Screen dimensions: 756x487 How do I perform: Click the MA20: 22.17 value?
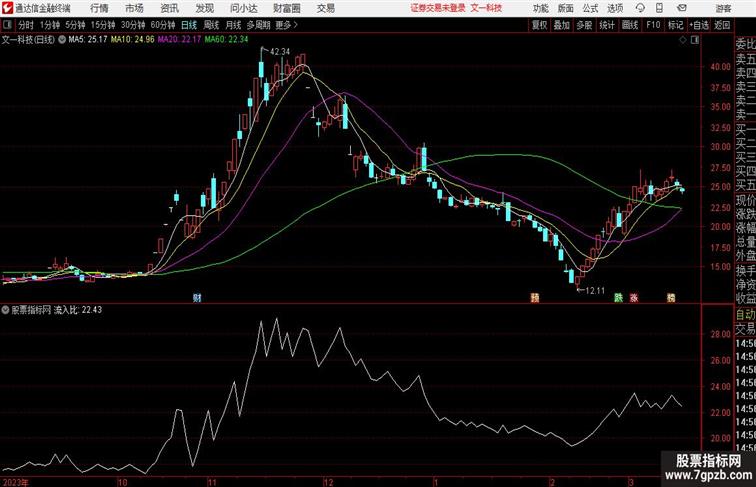(179, 40)
